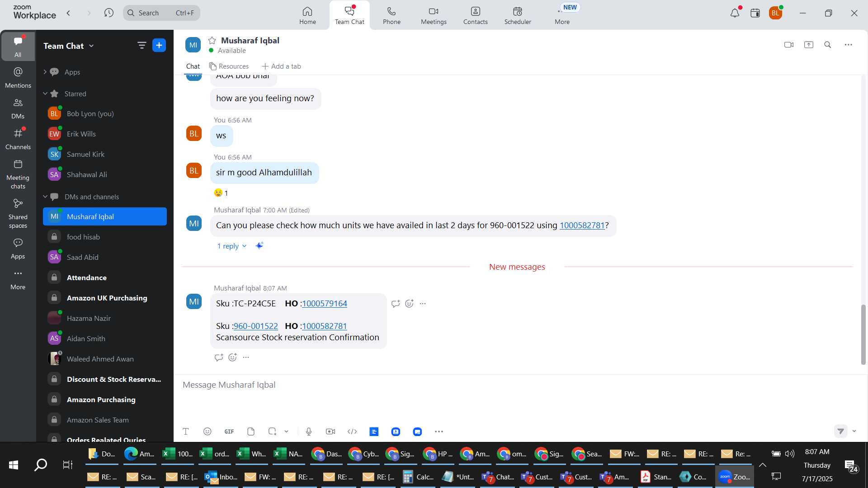Open chat with Waleed Ahmed Awan
The height and width of the screenshot is (488, 868).
tap(105, 359)
